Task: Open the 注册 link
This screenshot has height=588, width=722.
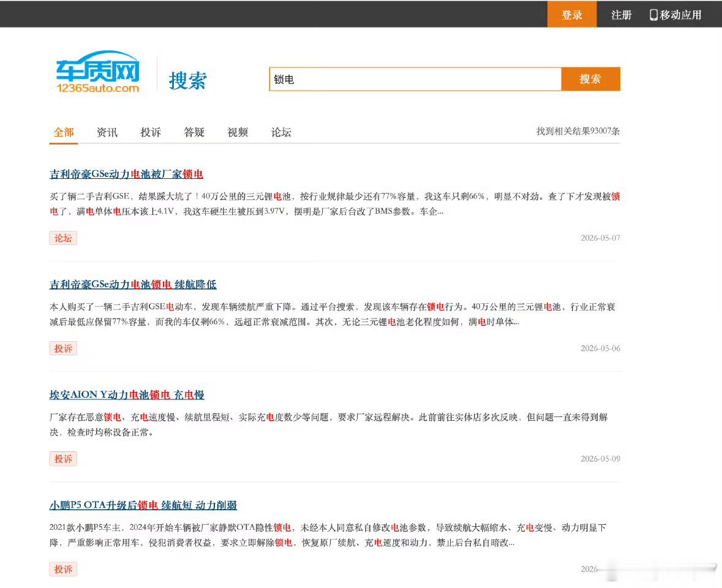Action: [x=621, y=15]
